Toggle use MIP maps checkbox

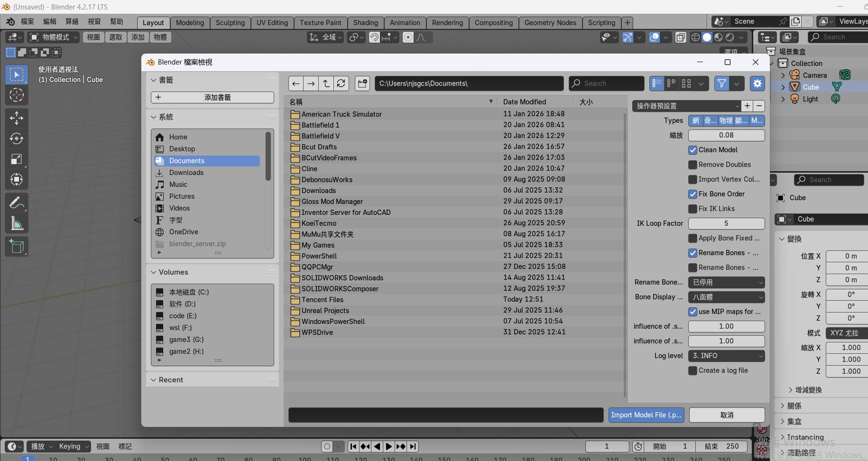693,312
